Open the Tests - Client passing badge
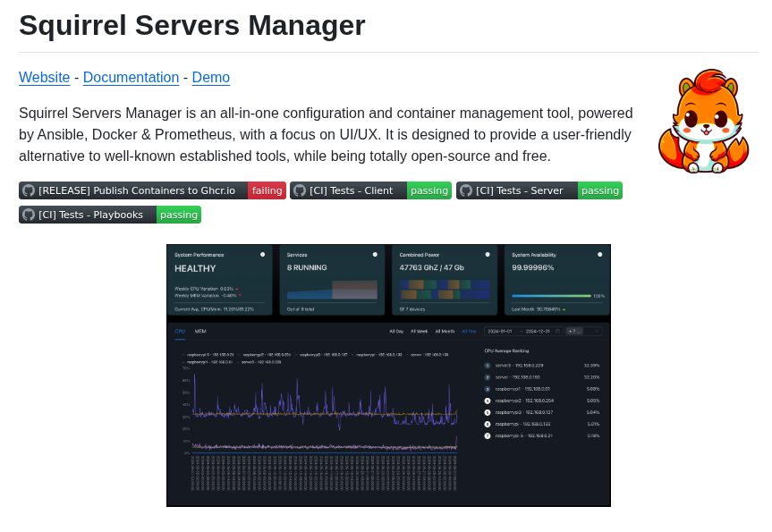 [x=370, y=190]
